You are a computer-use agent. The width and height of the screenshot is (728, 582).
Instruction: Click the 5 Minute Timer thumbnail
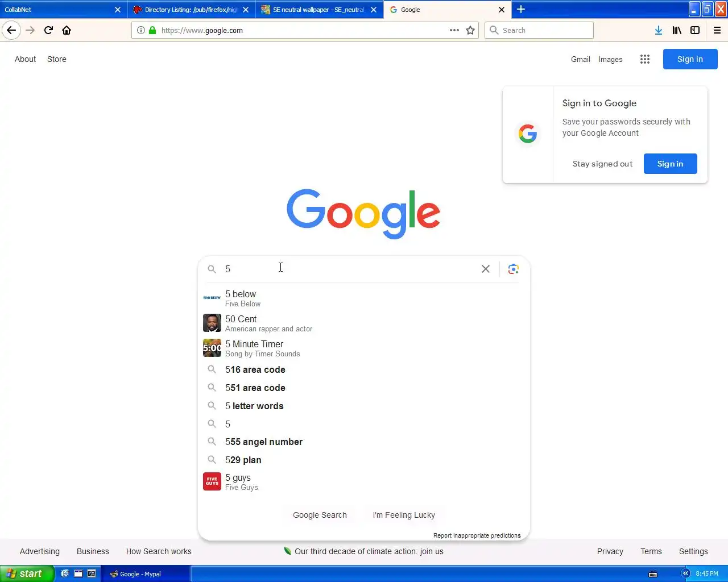[x=212, y=348]
